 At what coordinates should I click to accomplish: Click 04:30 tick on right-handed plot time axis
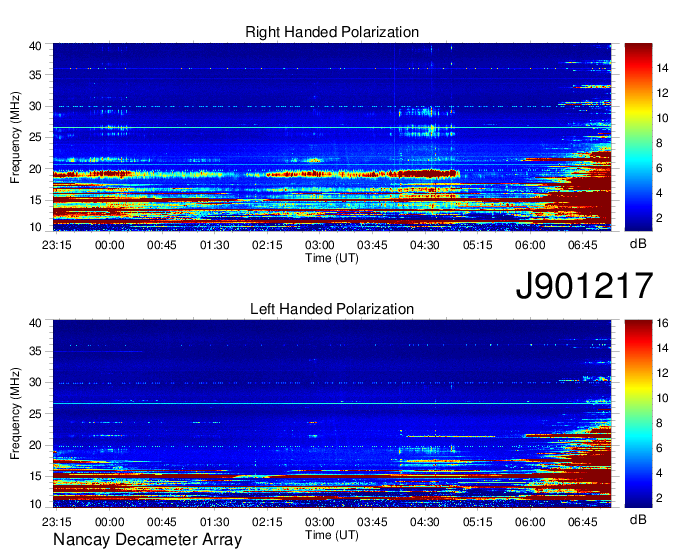[x=425, y=245]
